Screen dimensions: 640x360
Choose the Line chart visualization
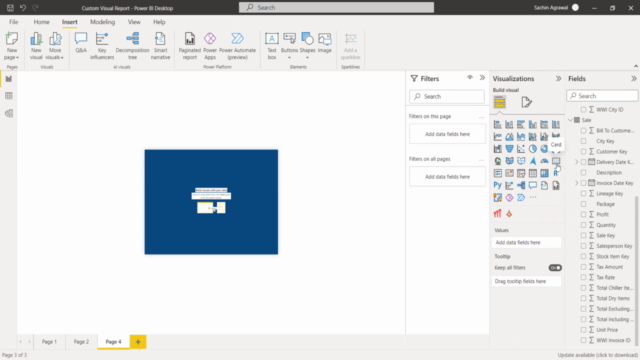(498, 136)
